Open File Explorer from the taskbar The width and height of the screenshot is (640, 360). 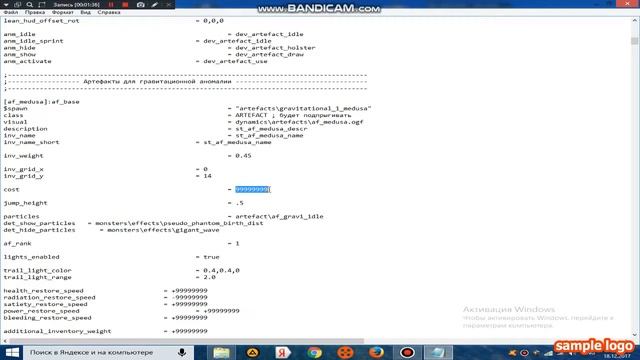point(221,352)
